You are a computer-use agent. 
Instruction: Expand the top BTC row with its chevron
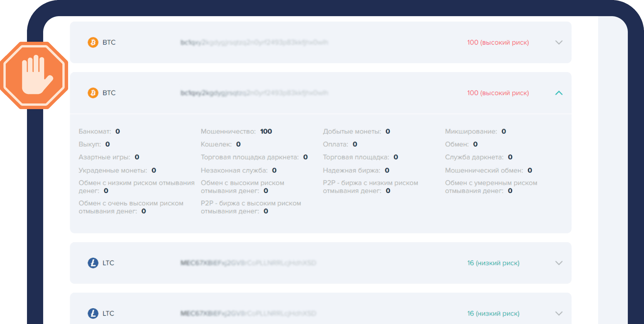click(x=559, y=42)
